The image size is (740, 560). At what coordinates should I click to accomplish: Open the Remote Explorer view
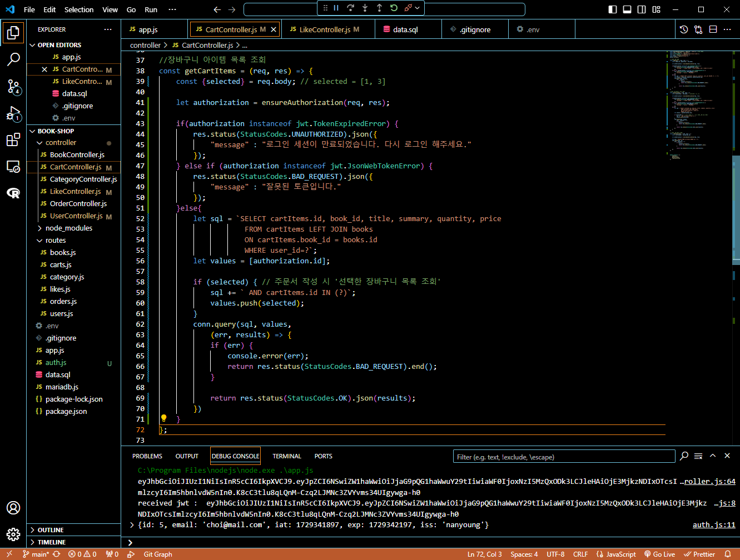point(13,167)
